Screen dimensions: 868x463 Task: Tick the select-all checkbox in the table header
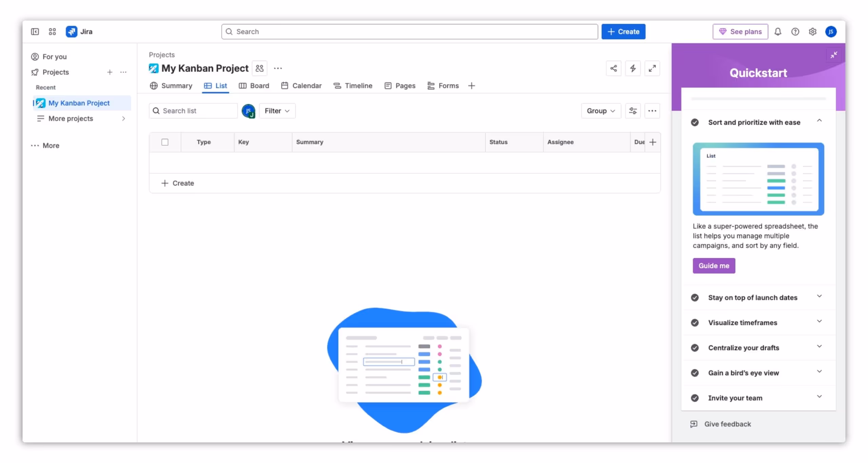(x=165, y=142)
